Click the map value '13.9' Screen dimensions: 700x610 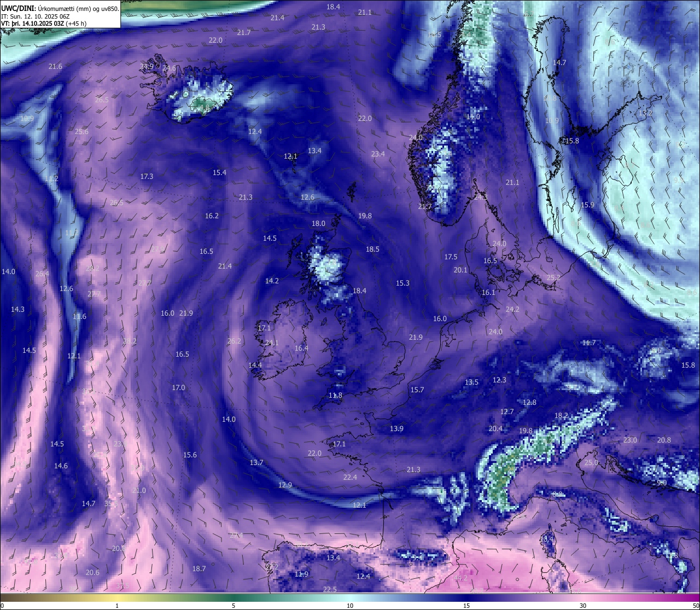tap(396, 429)
